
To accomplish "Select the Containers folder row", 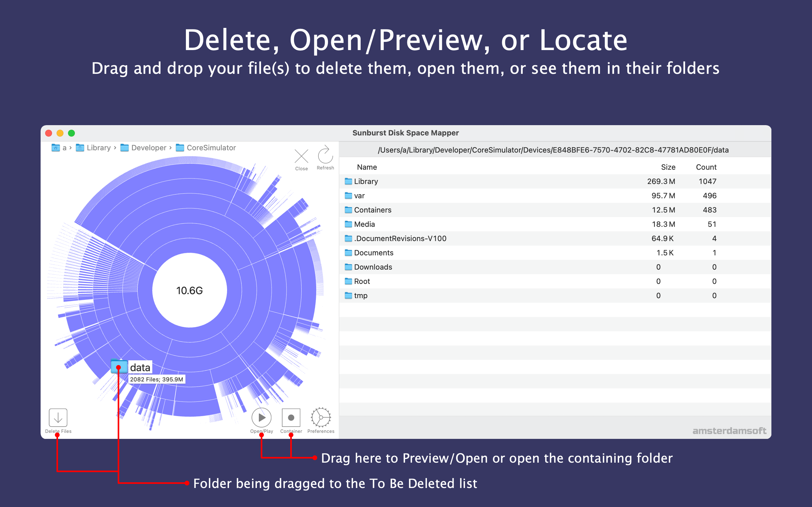I will tap(555, 210).
